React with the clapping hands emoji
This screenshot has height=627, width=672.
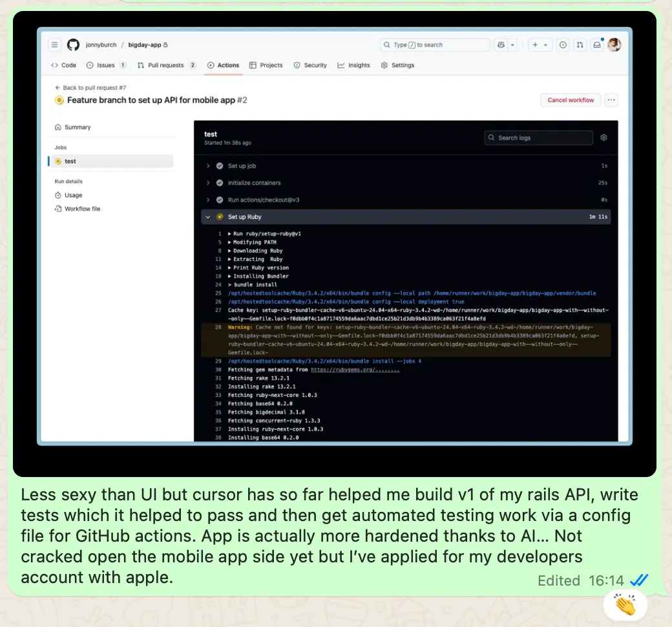[x=625, y=605]
